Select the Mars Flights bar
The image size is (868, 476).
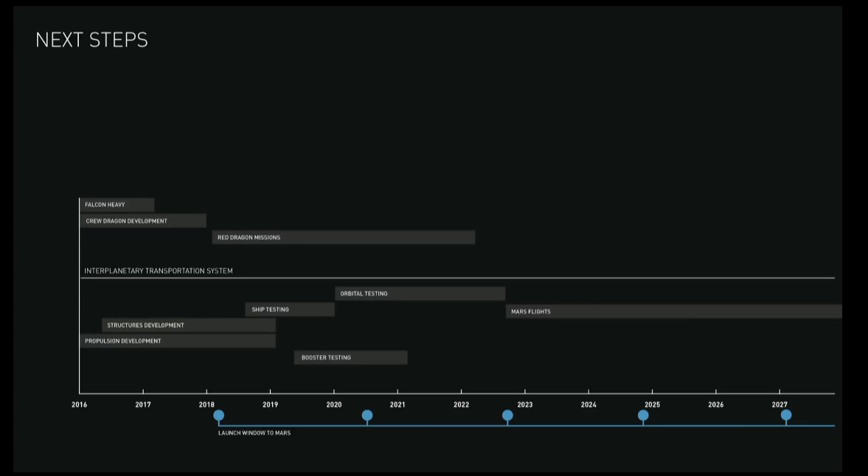point(673,312)
